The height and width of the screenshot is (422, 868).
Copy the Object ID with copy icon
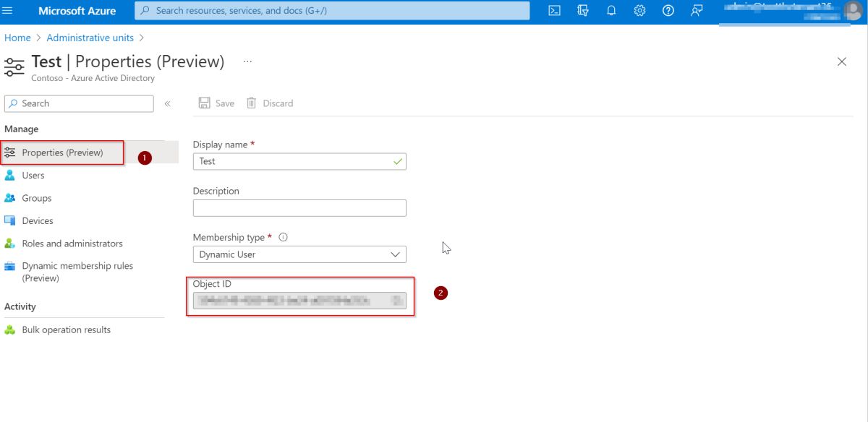397,301
